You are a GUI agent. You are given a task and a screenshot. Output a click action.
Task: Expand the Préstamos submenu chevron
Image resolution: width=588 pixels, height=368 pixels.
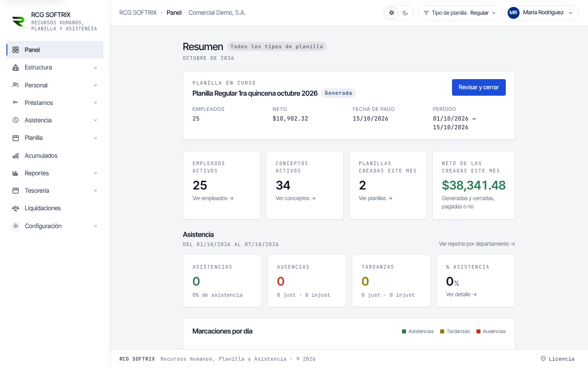[96, 103]
